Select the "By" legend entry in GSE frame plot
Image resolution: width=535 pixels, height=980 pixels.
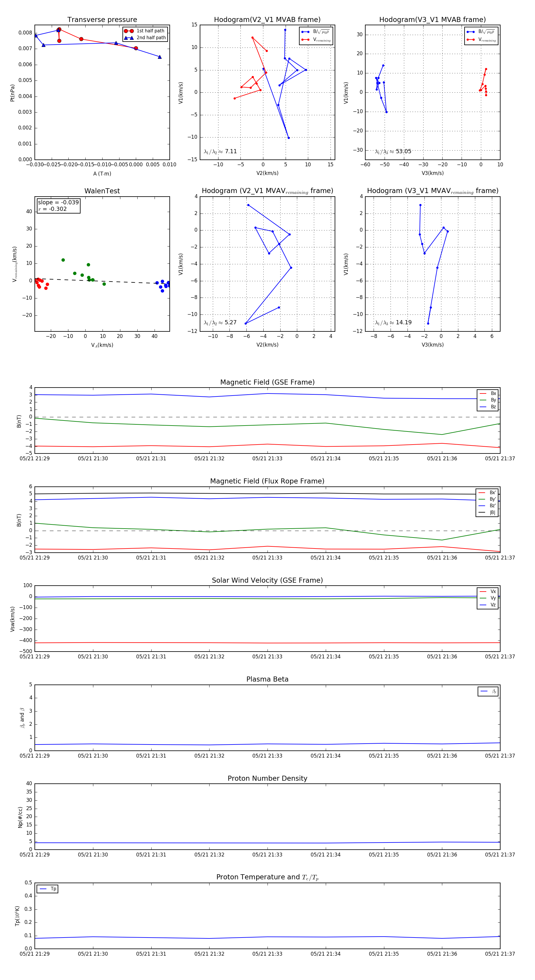[488, 400]
